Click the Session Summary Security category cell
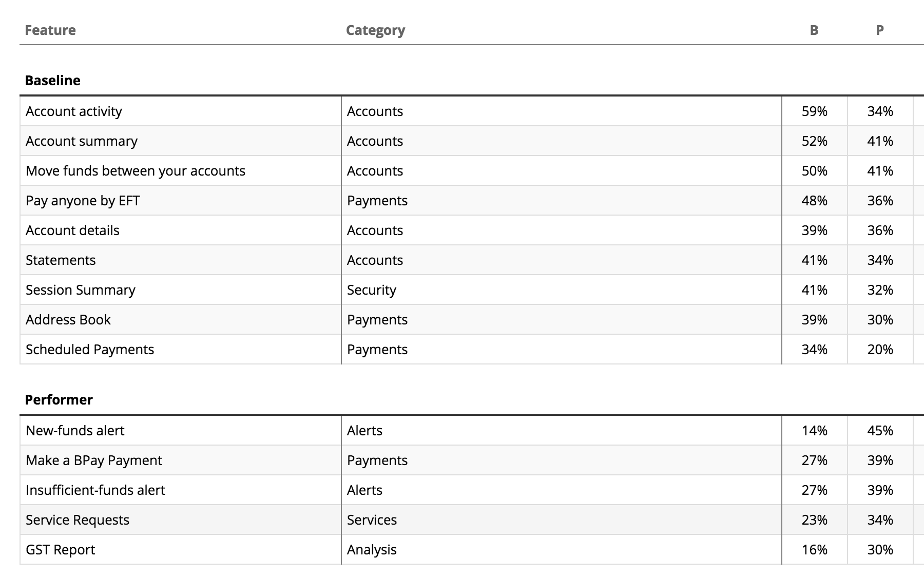The width and height of the screenshot is (924, 577). pos(562,290)
